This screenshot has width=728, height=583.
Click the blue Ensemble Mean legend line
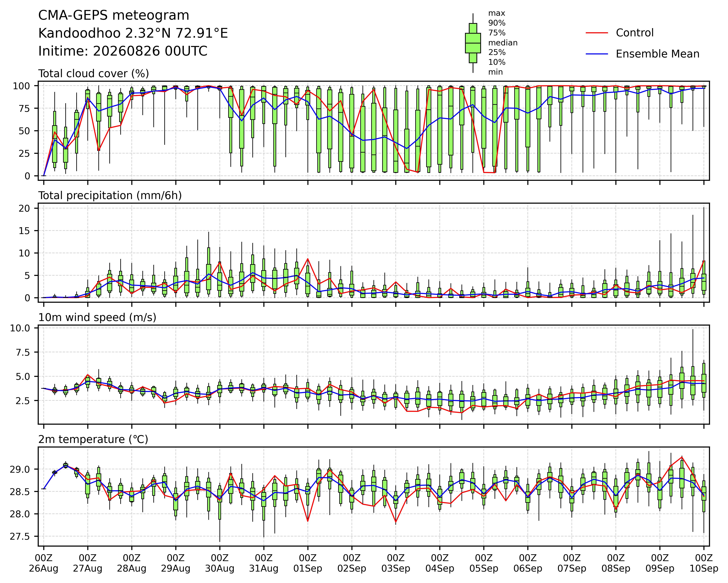point(597,54)
